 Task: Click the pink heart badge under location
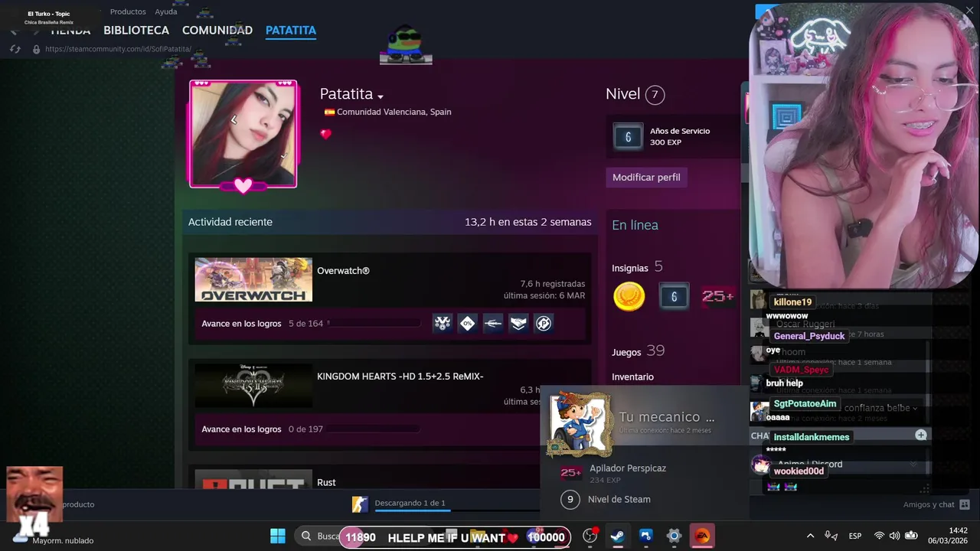pos(326,134)
